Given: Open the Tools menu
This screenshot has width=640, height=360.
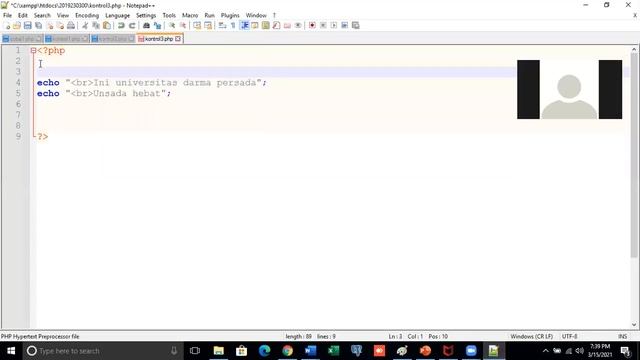Looking at the screenshot, I should (x=169, y=15).
